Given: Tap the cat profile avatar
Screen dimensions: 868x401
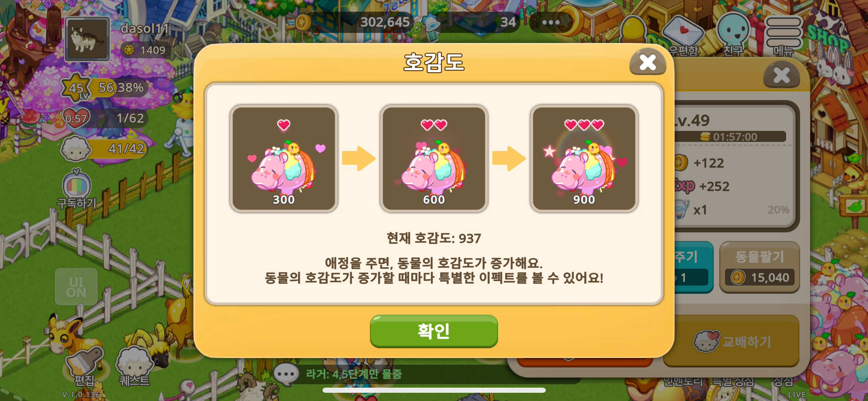Looking at the screenshot, I should pyautogui.click(x=87, y=39).
